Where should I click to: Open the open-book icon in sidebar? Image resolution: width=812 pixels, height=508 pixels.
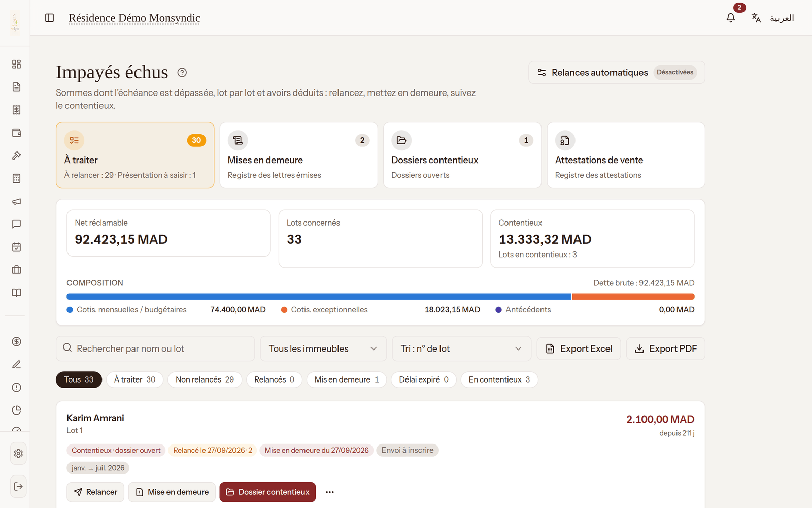pyautogui.click(x=16, y=293)
